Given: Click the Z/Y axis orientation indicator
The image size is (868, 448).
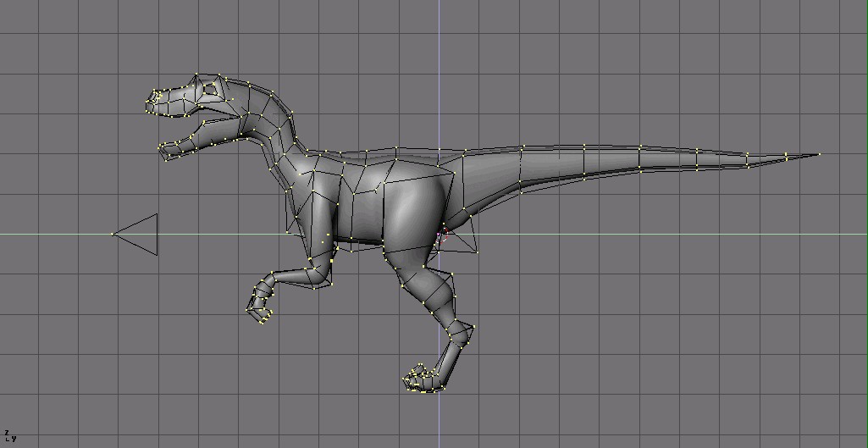Looking at the screenshot, I should [10, 436].
